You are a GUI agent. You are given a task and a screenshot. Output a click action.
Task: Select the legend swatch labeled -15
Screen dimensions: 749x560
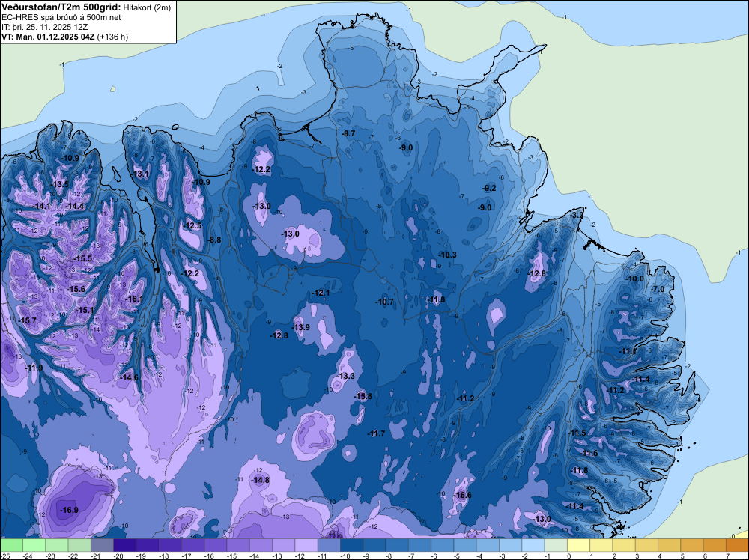point(238,545)
